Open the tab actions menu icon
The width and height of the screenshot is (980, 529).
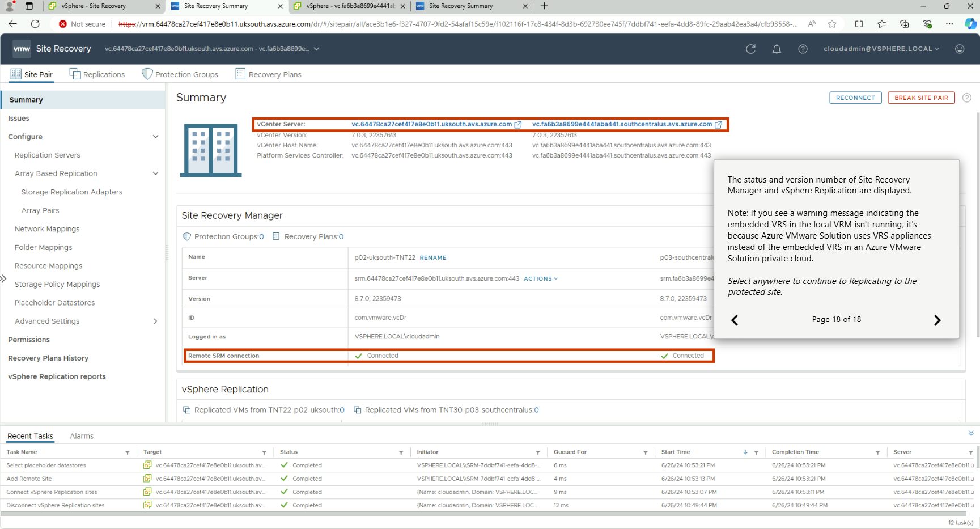(x=29, y=6)
